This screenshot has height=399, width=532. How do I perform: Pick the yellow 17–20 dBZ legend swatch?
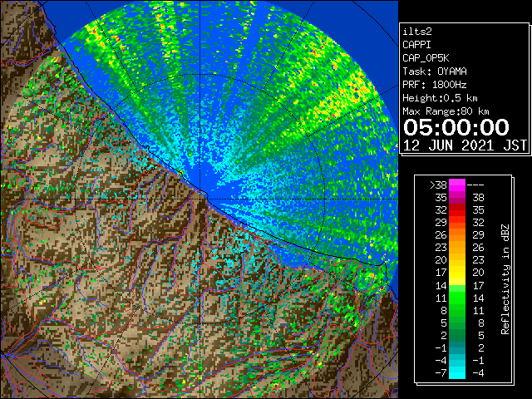coord(457,273)
